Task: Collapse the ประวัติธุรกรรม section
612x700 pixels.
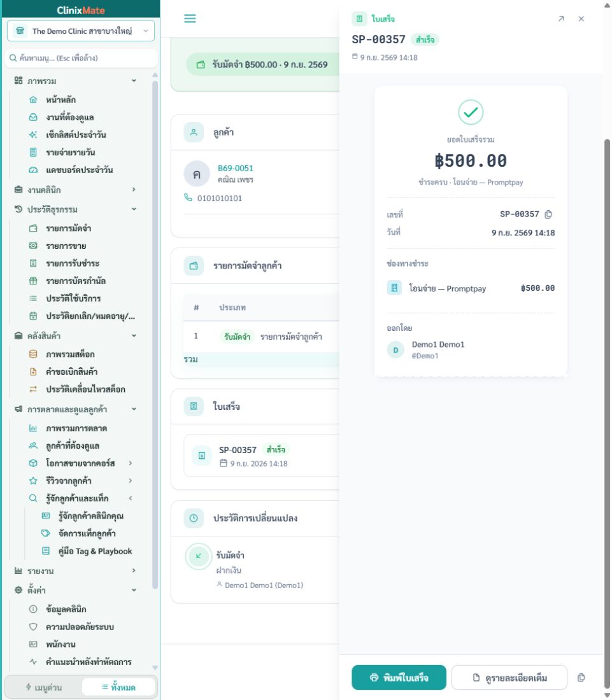Action: [x=75, y=209]
